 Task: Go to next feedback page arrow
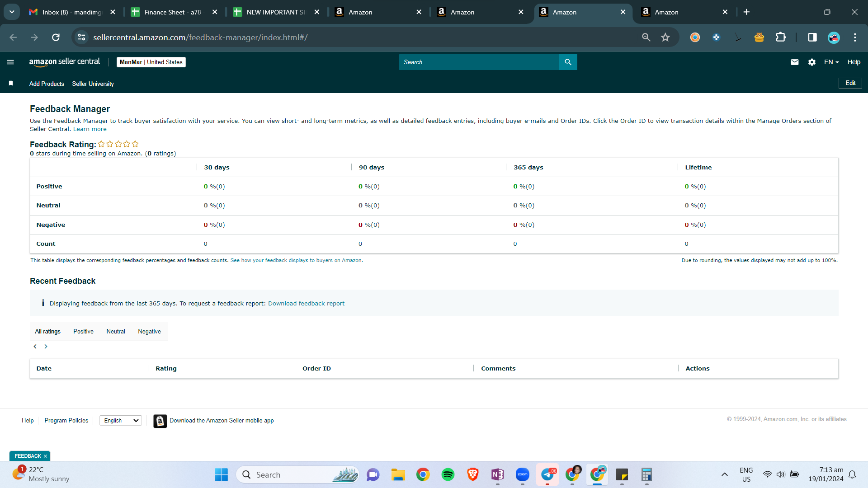(46, 347)
